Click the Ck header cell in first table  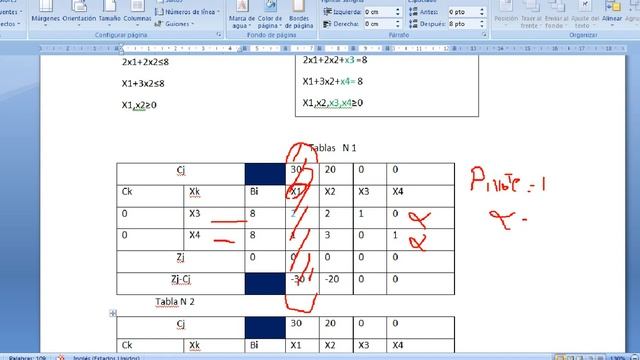[150, 196]
